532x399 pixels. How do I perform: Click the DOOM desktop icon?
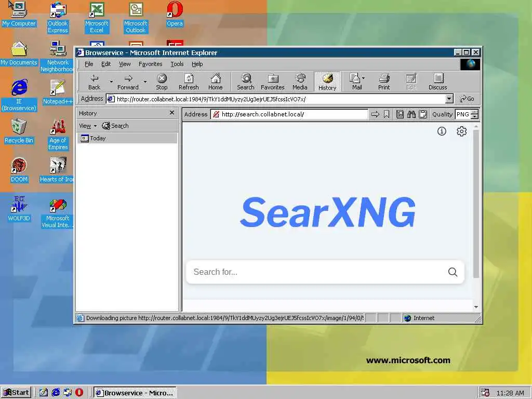19,170
